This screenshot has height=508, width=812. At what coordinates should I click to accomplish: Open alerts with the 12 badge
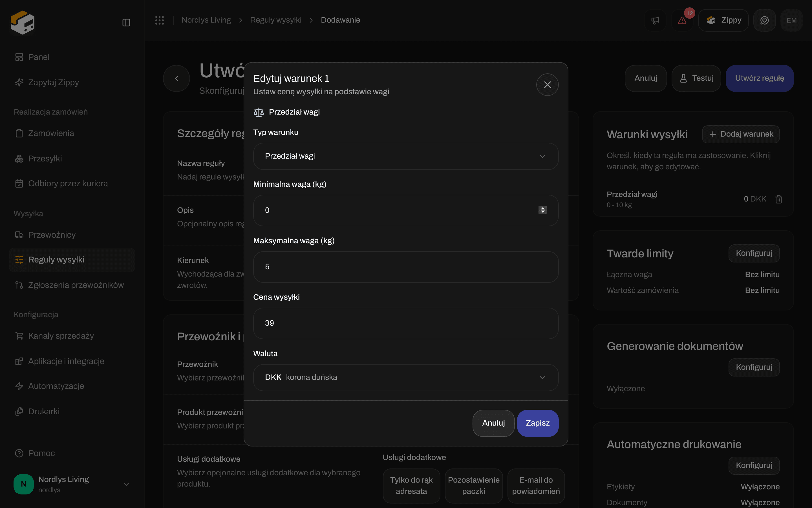pyautogui.click(x=682, y=21)
